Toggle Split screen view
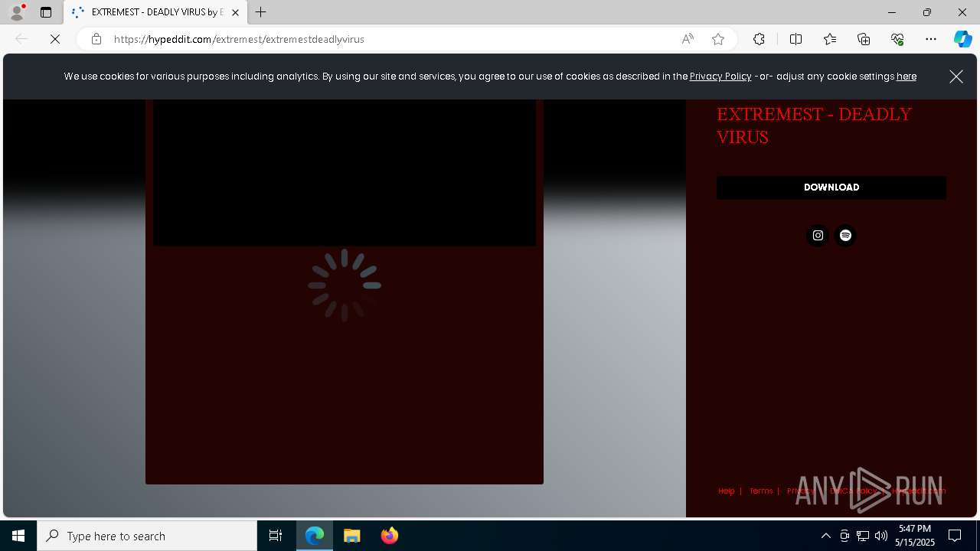 coord(795,39)
